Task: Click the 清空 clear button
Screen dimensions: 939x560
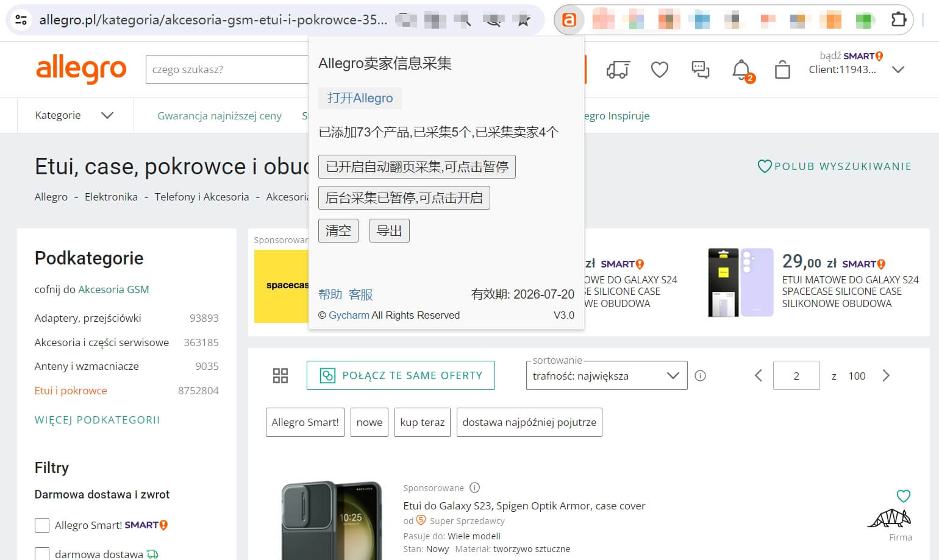Action: point(338,231)
